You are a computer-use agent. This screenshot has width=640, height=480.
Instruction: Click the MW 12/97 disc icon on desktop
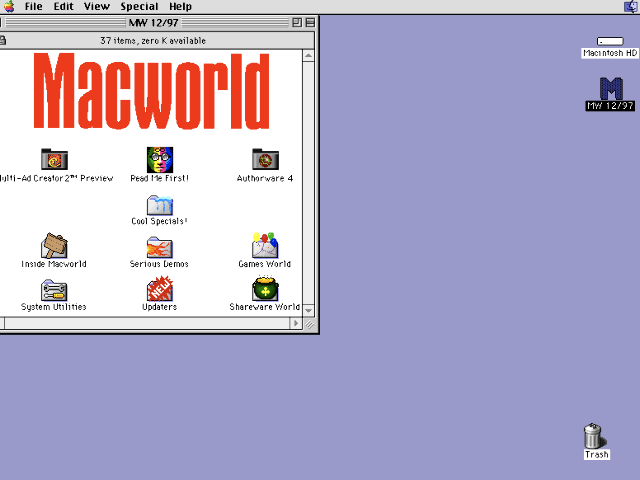pos(611,88)
